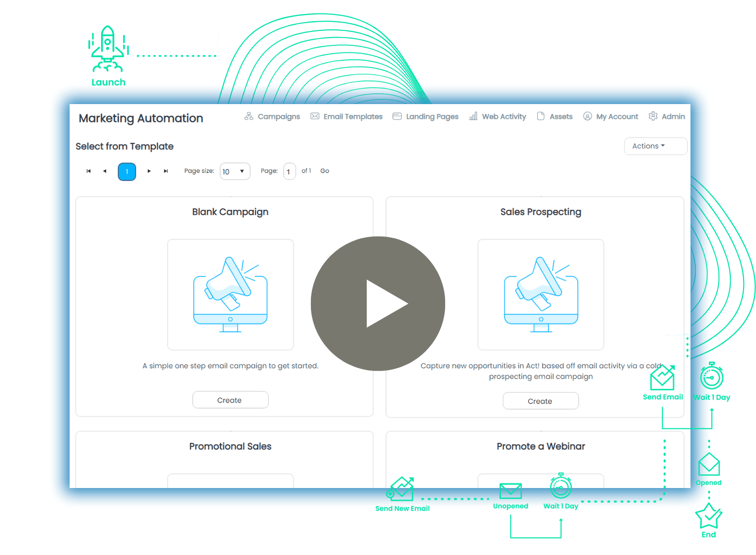Click the Landing Pages browser icon
The width and height of the screenshot is (756, 555).
pos(397,116)
